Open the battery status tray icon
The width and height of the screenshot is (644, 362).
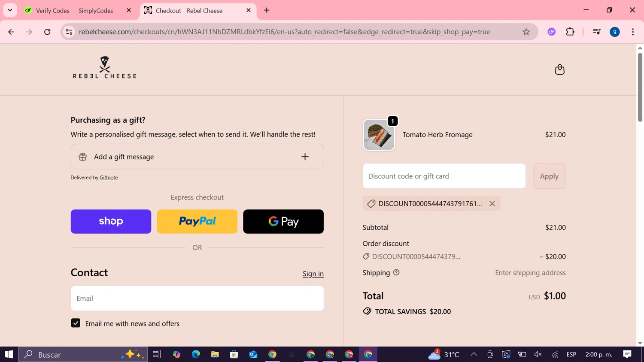522,354
